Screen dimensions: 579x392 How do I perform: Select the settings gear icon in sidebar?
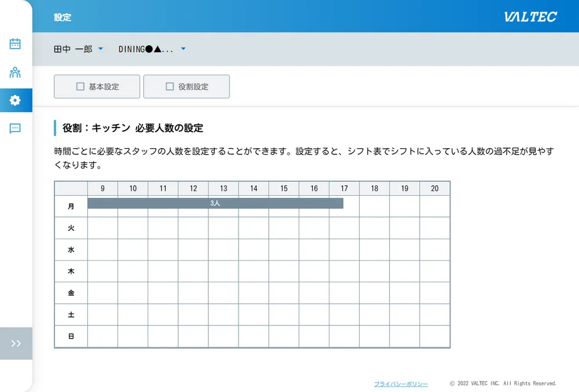[x=15, y=100]
